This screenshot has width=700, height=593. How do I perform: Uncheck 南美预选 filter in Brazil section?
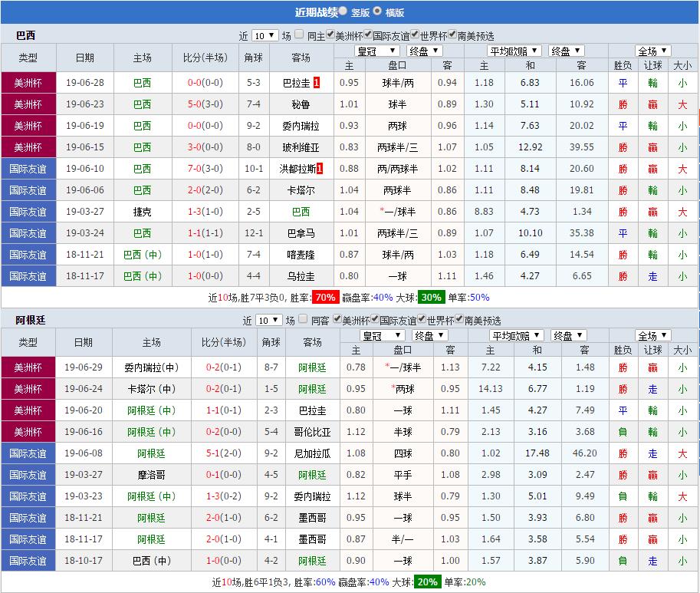click(452, 35)
